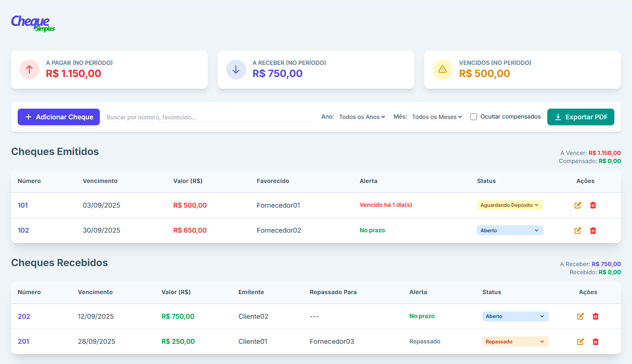
Task: Export the list with Exportar PDF
Action: [x=580, y=117]
